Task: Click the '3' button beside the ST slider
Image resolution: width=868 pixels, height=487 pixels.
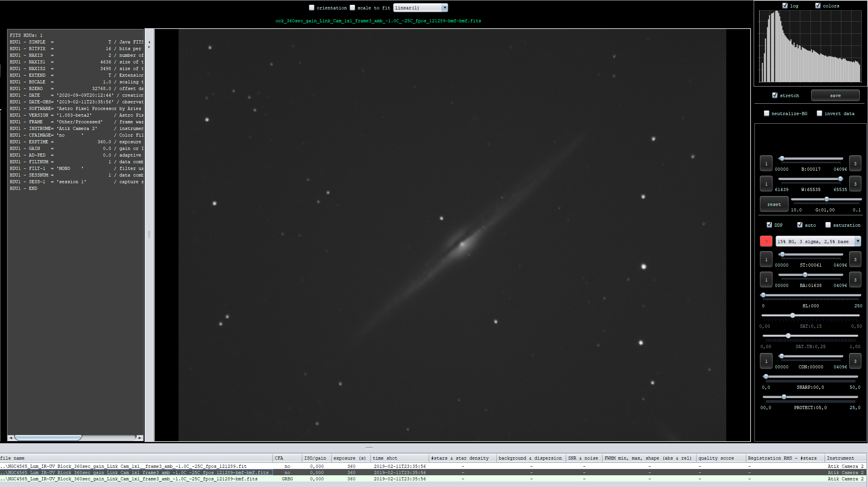Action: pyautogui.click(x=855, y=260)
